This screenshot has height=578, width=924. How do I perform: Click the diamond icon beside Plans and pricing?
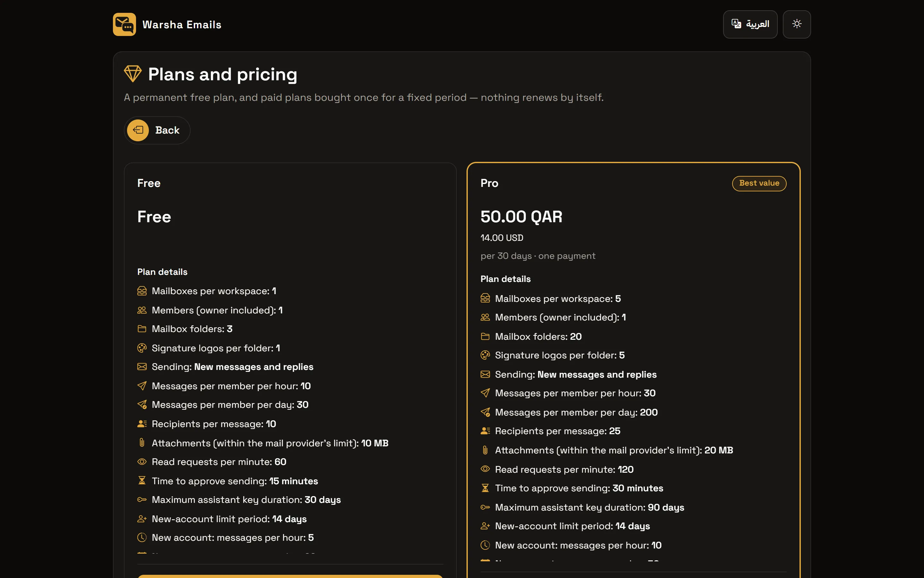pos(133,74)
